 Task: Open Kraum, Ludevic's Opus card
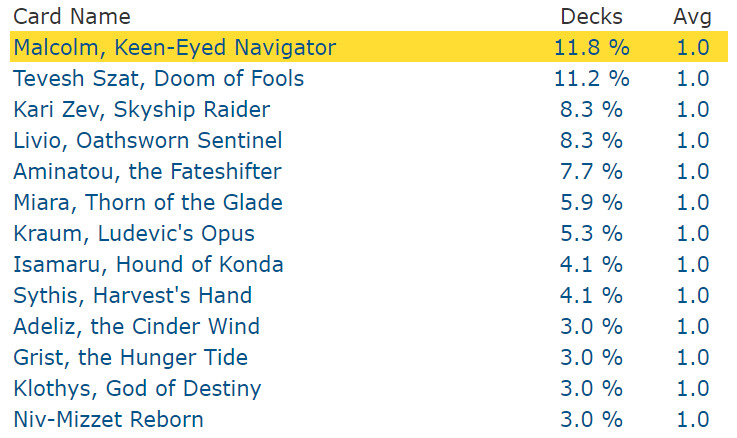point(134,233)
